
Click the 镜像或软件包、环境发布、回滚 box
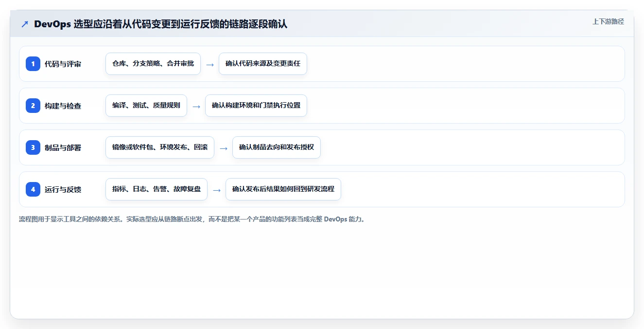point(160,147)
